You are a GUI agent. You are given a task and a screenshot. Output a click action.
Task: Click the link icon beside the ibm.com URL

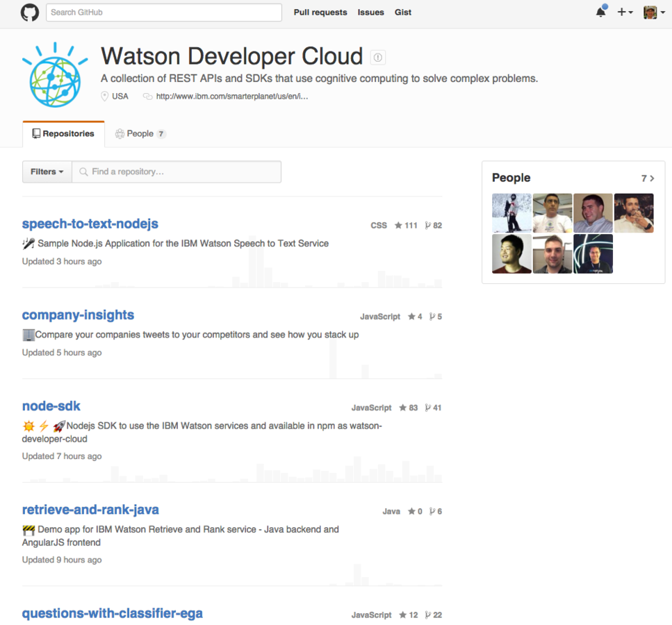(147, 97)
